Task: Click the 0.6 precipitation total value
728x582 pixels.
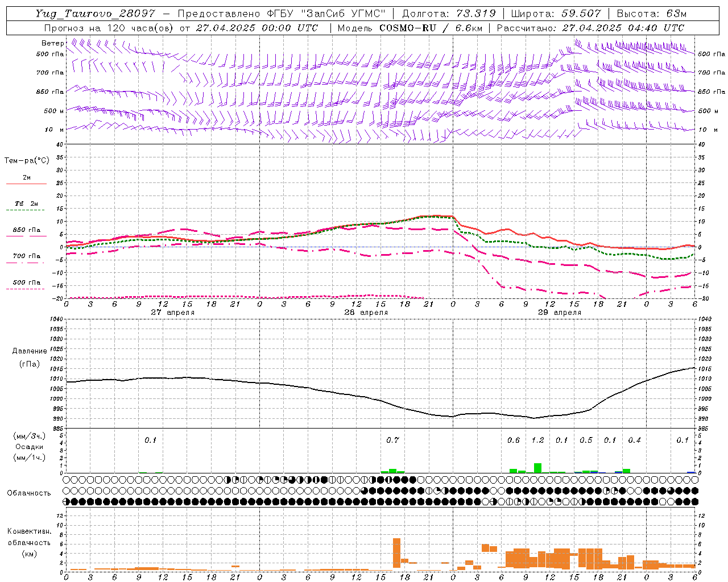Action: point(514,440)
